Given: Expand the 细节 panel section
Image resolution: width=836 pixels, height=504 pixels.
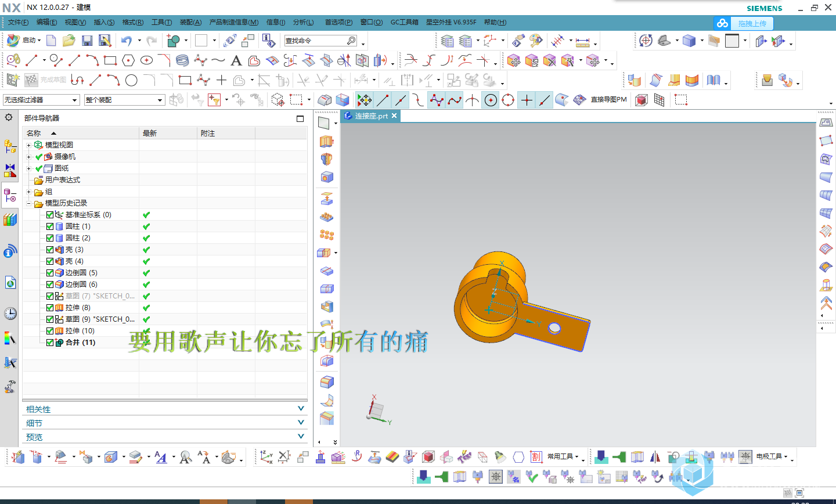Looking at the screenshot, I should point(165,423).
